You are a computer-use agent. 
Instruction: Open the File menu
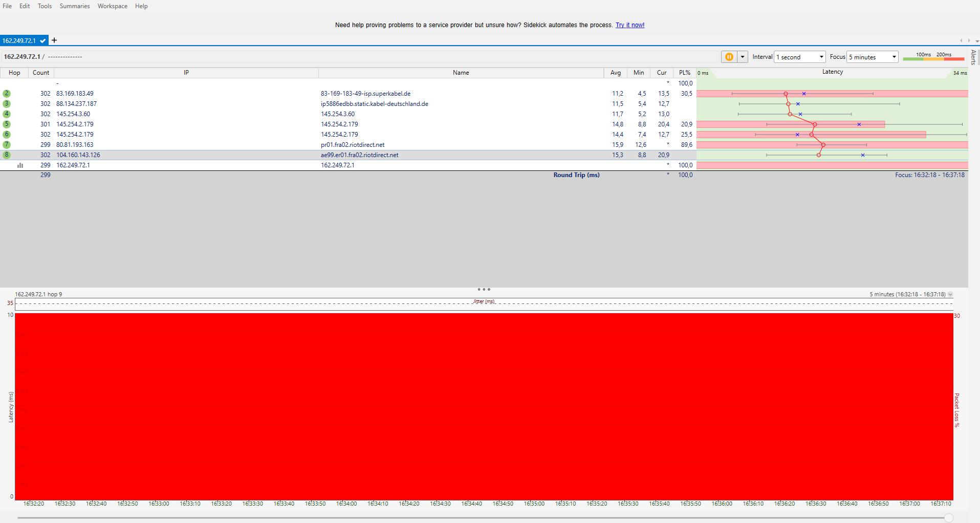click(7, 6)
